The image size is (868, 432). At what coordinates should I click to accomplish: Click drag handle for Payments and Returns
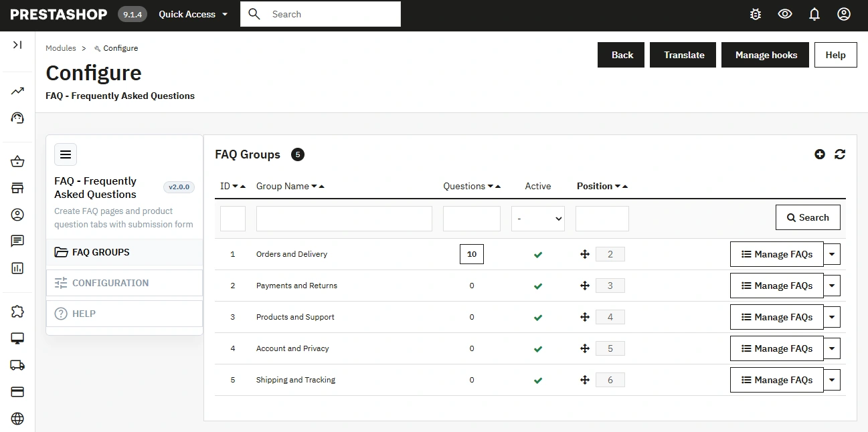point(584,286)
